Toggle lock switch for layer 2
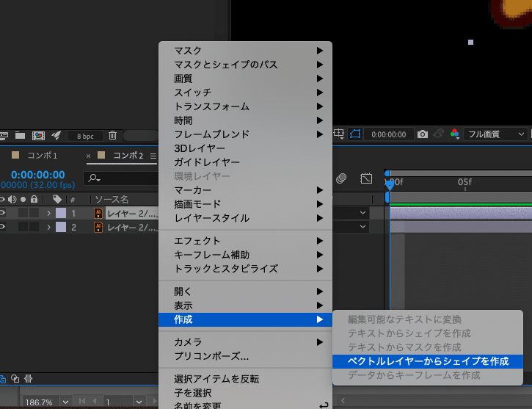The image size is (532, 409). pyautogui.click(x=34, y=227)
